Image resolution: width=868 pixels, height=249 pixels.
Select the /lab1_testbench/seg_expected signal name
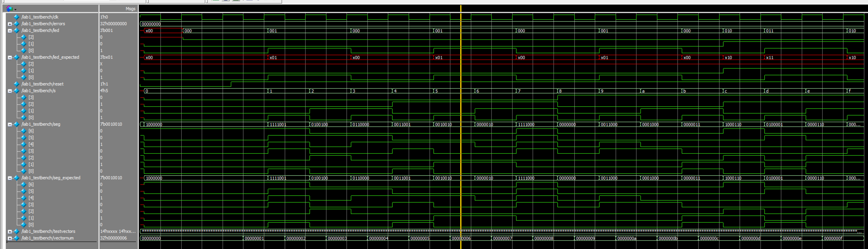coord(51,178)
